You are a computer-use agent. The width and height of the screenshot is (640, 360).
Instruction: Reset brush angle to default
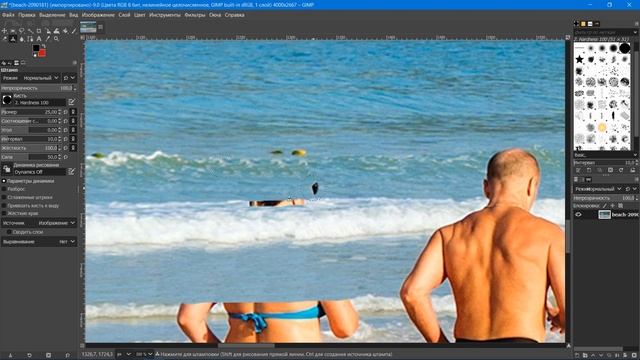66,130
